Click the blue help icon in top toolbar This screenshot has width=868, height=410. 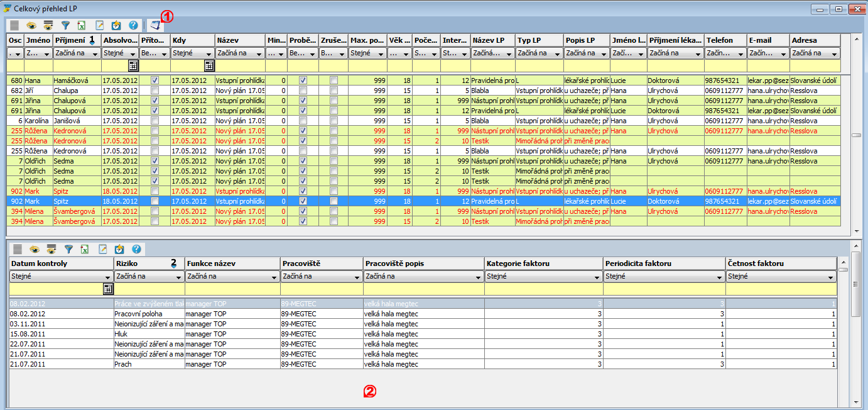click(x=133, y=26)
